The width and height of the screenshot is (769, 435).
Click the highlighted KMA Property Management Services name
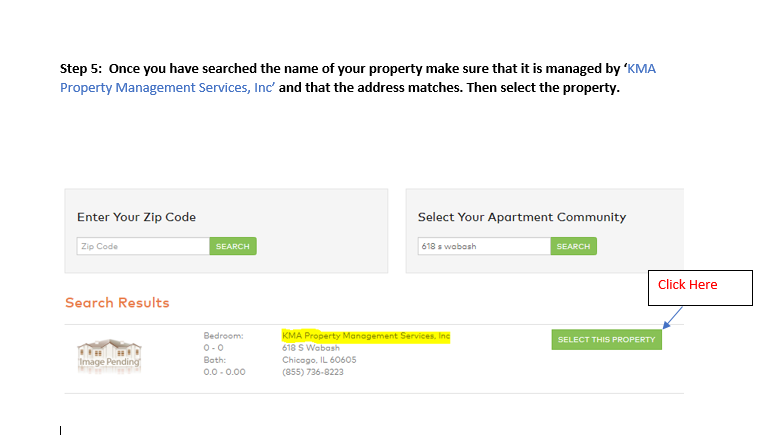tap(366, 336)
